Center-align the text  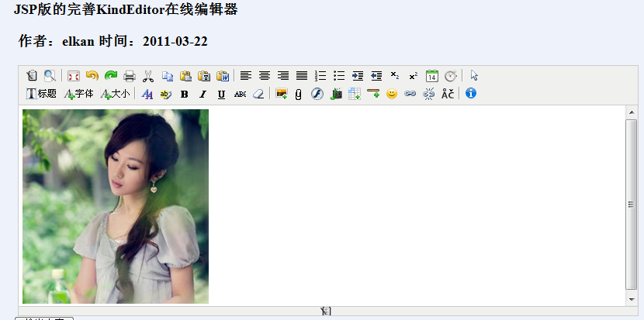pos(265,76)
